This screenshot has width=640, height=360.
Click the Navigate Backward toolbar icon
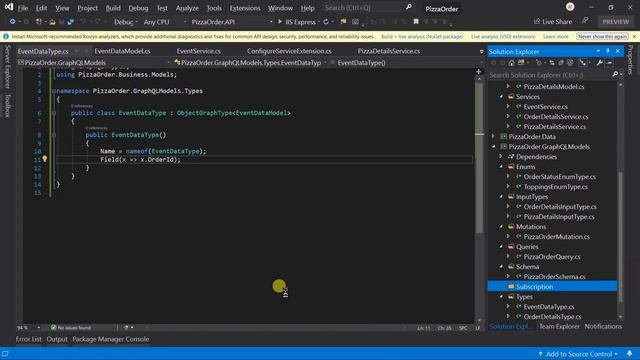tap(12, 22)
